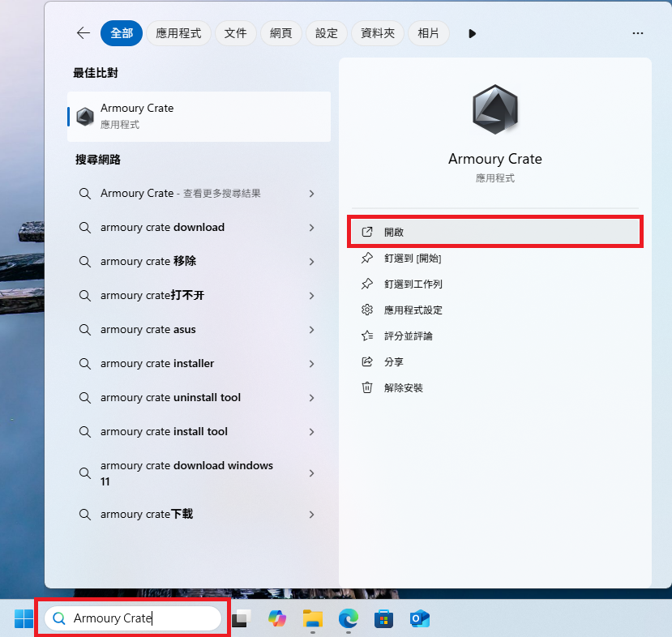Open 應用程式設定 for Armoury Crate
Viewport: 672px width, 637px height.
495,310
